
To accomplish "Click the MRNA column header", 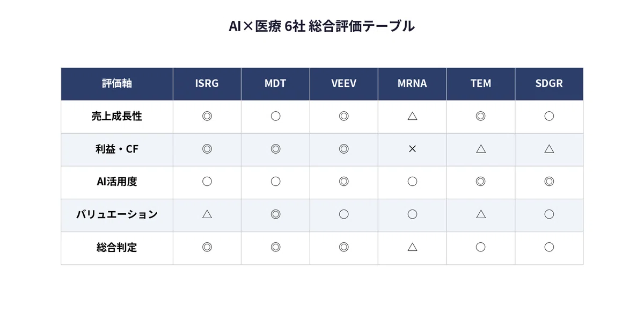I will click(x=412, y=84).
